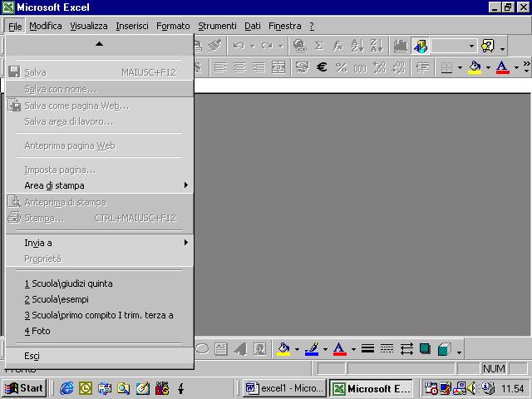Click the Windows Start button
The height and width of the screenshot is (399, 532).
[x=24, y=388]
